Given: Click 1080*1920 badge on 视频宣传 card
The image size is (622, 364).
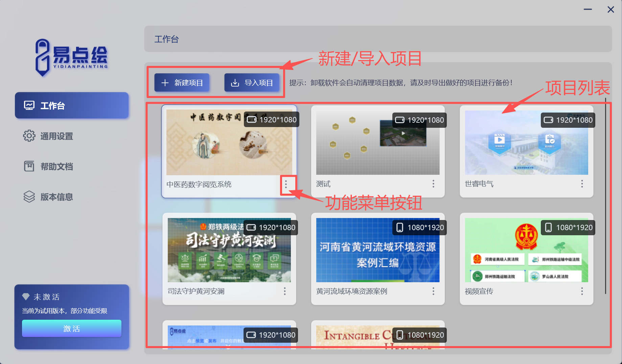Looking at the screenshot, I should [568, 227].
